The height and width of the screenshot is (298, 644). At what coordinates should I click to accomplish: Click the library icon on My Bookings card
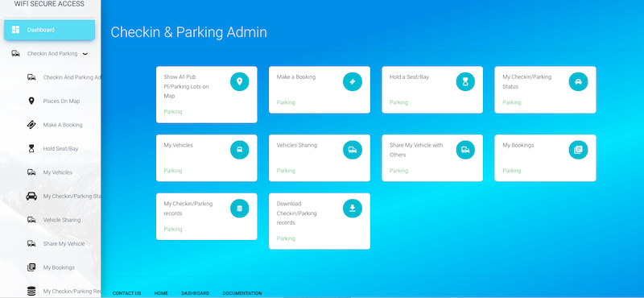pyautogui.click(x=578, y=150)
